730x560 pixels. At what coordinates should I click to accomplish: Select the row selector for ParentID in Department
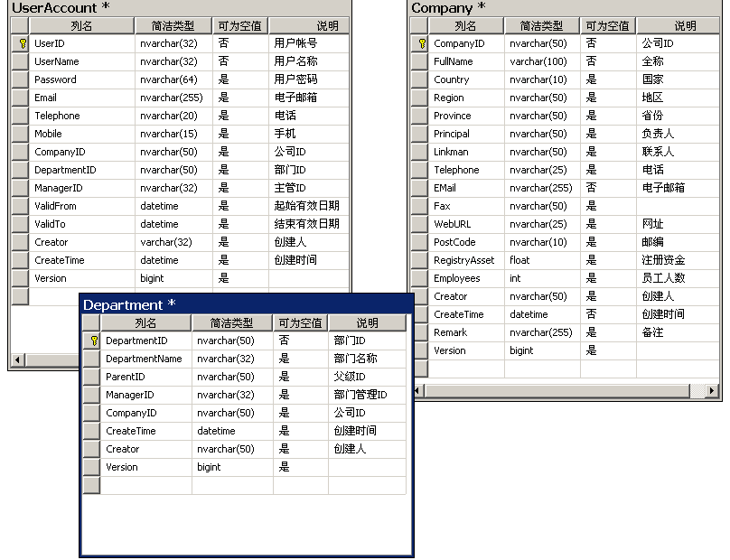[x=91, y=377]
